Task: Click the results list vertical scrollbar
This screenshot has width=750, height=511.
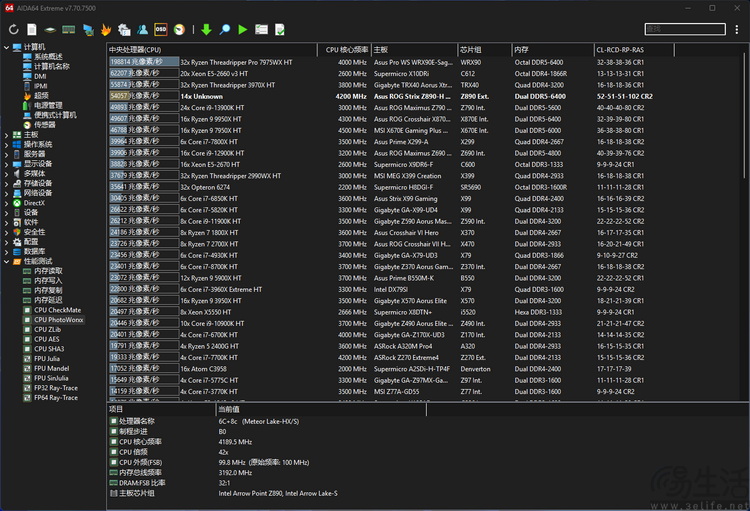Action: 745,115
